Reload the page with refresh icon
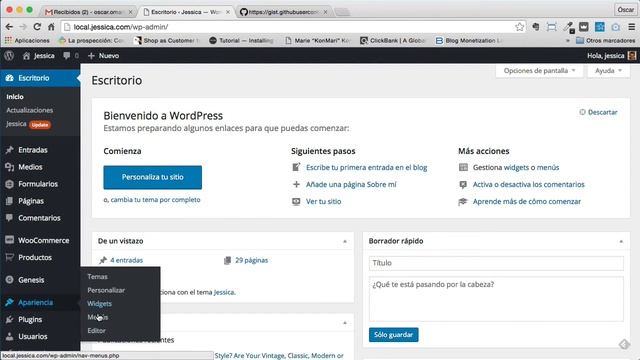This screenshot has width=640, height=360. pyautogui.click(x=37, y=27)
